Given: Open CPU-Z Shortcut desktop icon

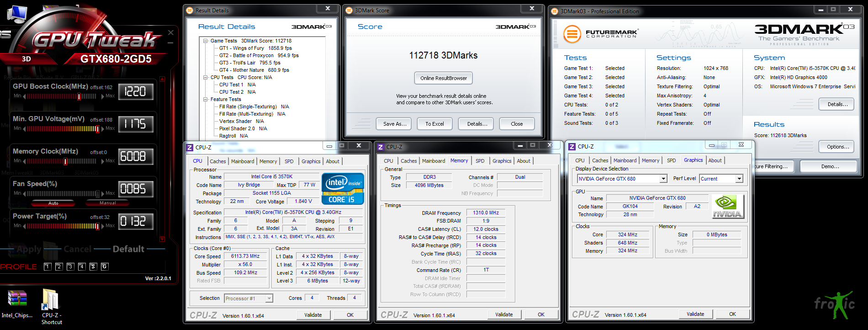Looking at the screenshot, I should 51,306.
